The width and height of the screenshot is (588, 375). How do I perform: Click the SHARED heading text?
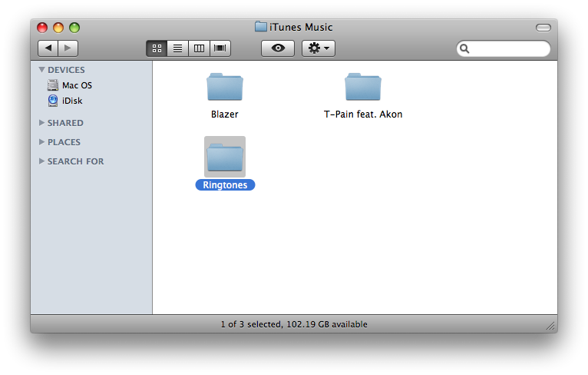coord(65,123)
